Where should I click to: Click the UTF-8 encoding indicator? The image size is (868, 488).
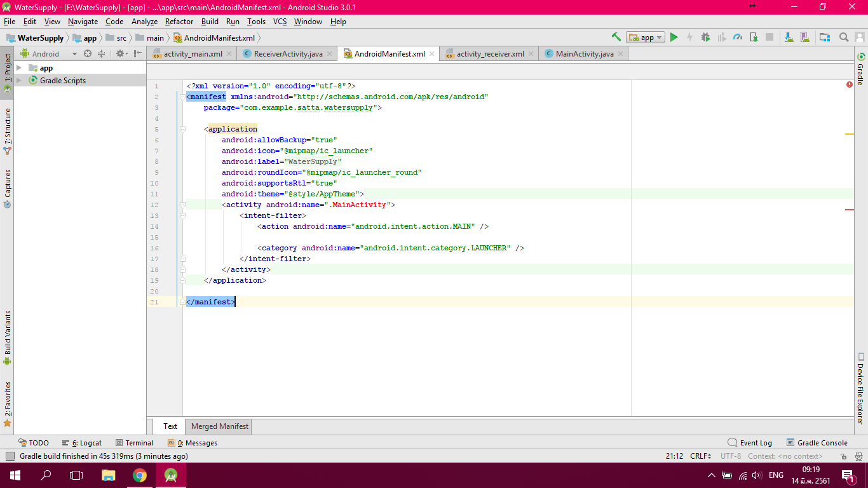[731, 456]
